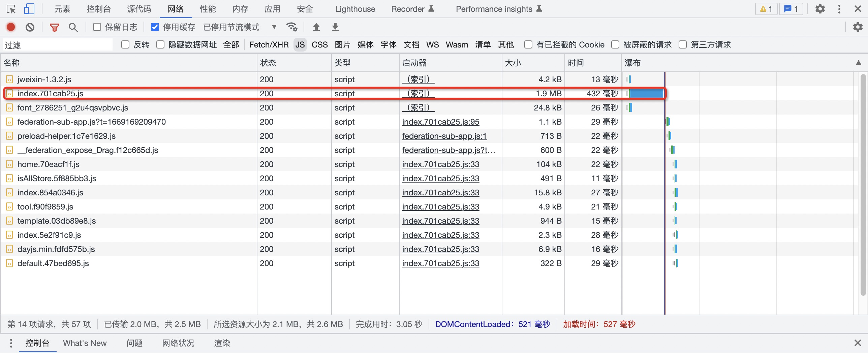This screenshot has width=868, height=353.
Task: Open the DevTools three-dot customize menu
Action: coord(839,9)
